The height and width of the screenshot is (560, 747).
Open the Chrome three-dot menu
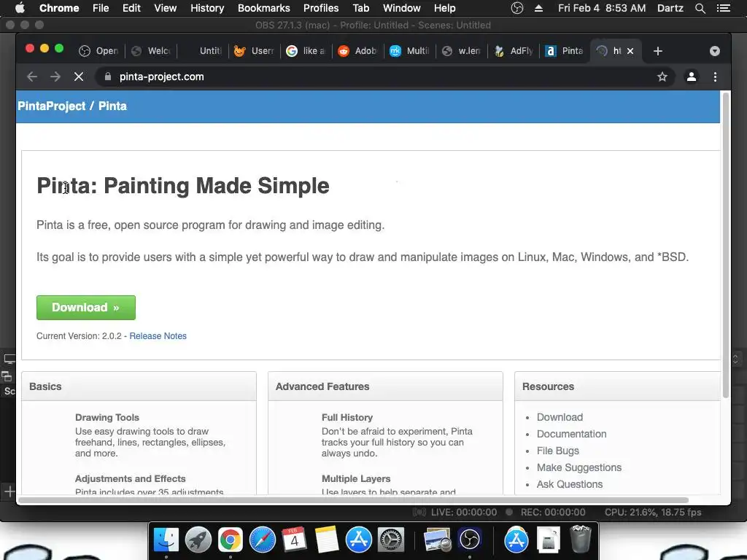715,77
